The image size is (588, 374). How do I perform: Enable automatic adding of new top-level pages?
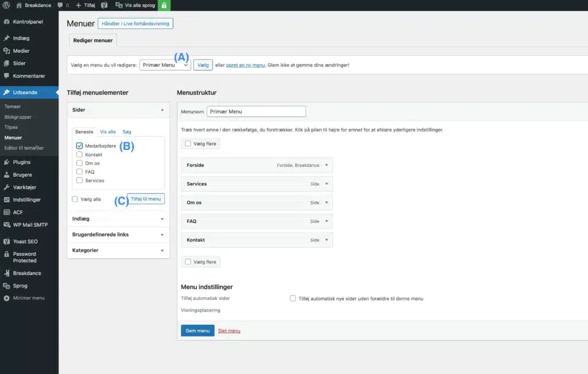coord(293,298)
